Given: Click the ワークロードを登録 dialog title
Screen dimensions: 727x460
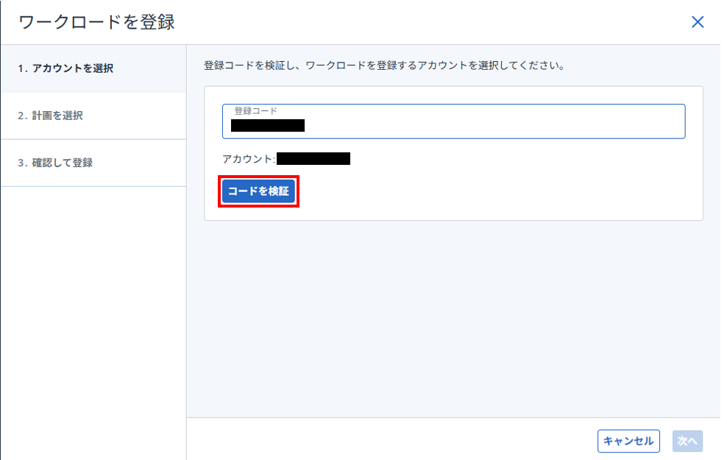Looking at the screenshot, I should point(97,22).
